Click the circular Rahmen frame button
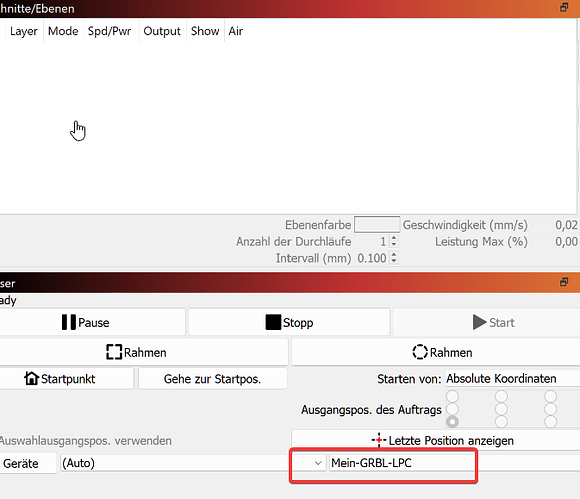 point(436,352)
